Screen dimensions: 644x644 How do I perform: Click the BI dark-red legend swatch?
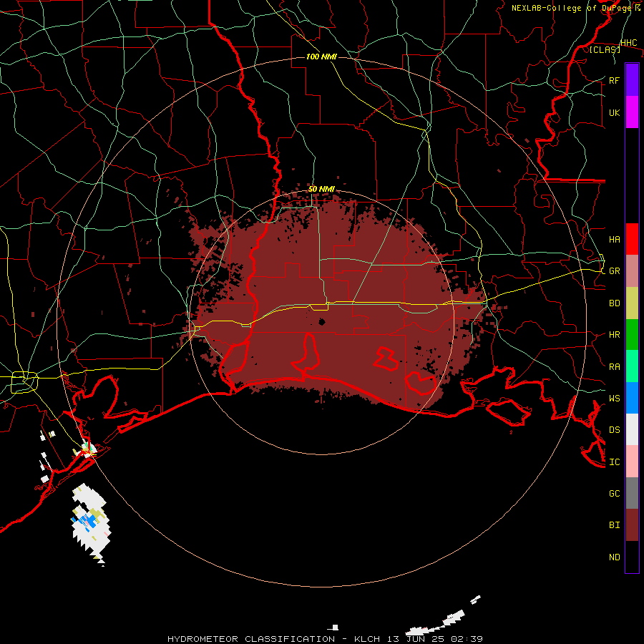[x=632, y=525]
